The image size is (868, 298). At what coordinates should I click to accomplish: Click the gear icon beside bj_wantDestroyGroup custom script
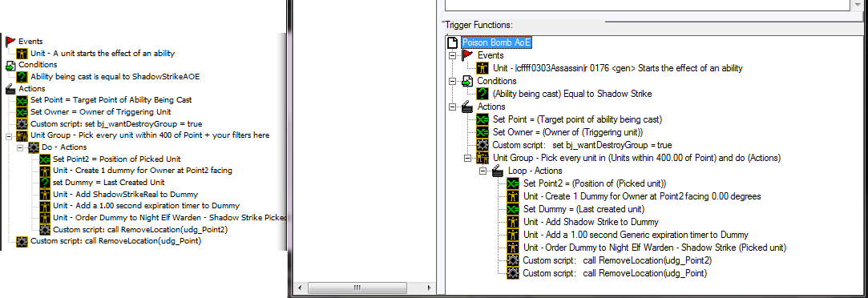pos(482,145)
